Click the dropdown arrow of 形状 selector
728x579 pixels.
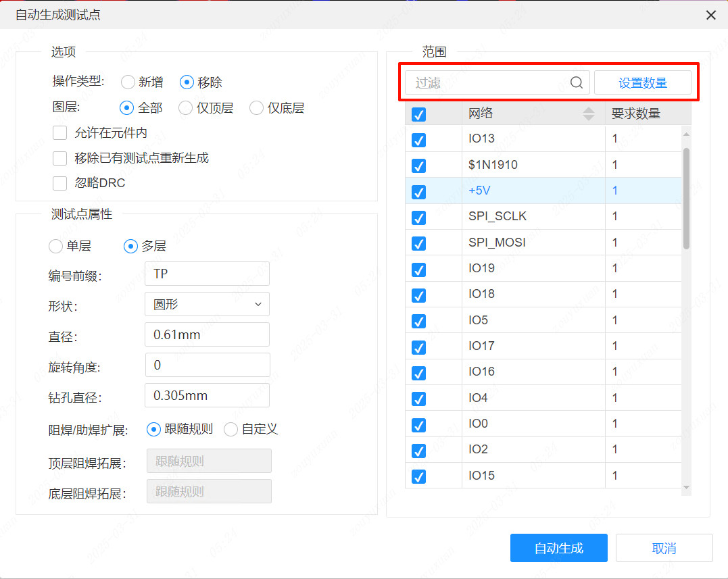pos(258,304)
